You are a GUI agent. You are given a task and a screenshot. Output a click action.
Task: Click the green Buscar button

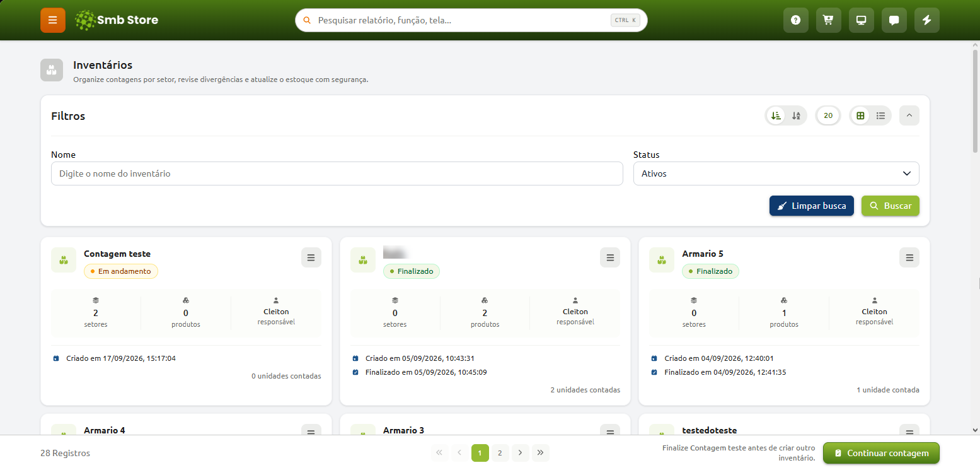pyautogui.click(x=891, y=206)
